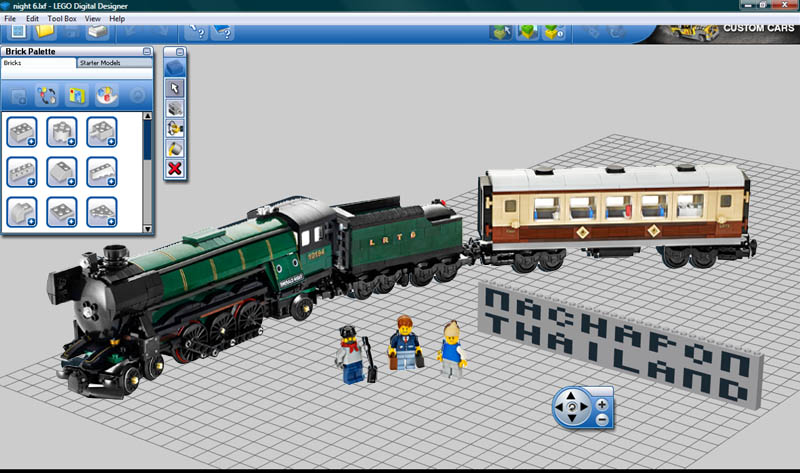Click the brick palette scrollbar thumb
The image size is (800, 473).
(x=147, y=140)
